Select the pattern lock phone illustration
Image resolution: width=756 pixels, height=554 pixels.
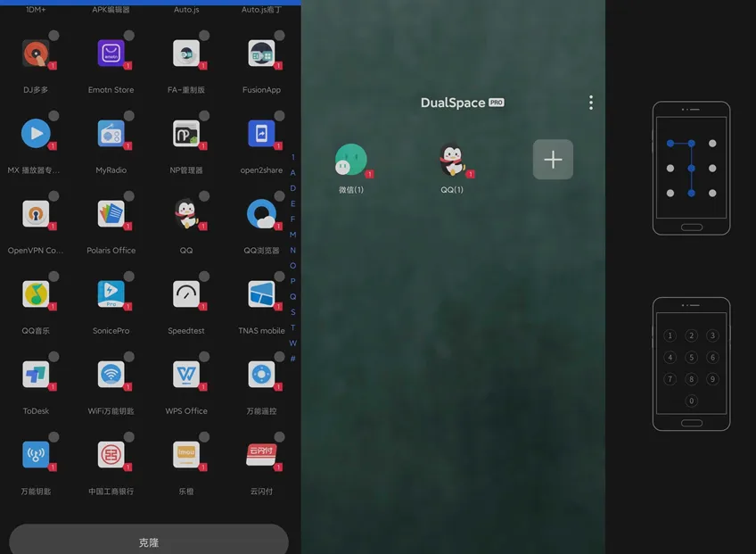[x=692, y=168]
